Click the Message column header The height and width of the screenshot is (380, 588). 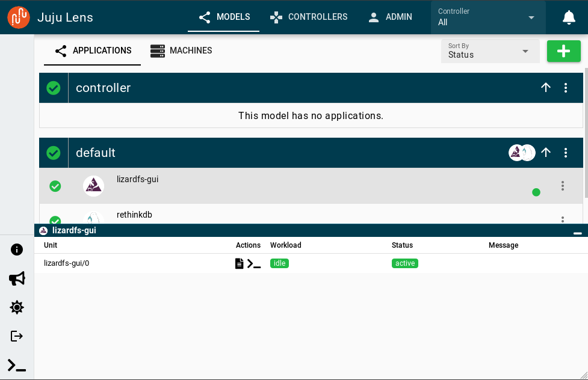(x=503, y=245)
